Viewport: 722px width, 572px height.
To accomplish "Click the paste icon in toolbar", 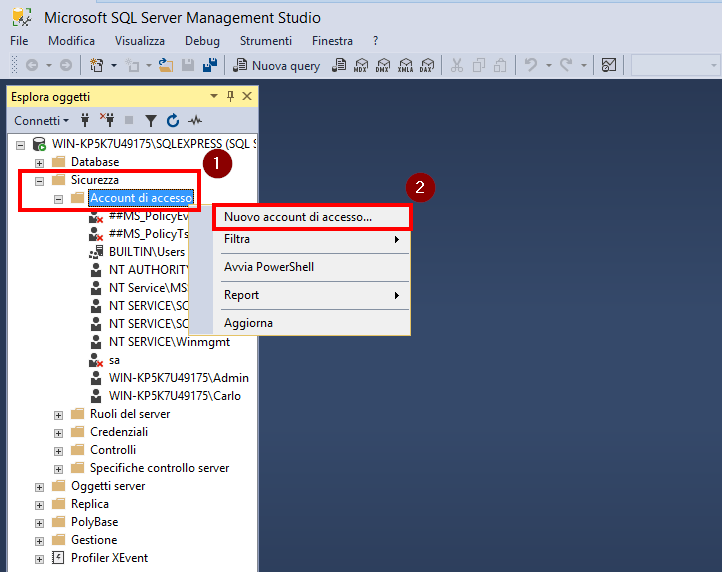I will coord(500,65).
